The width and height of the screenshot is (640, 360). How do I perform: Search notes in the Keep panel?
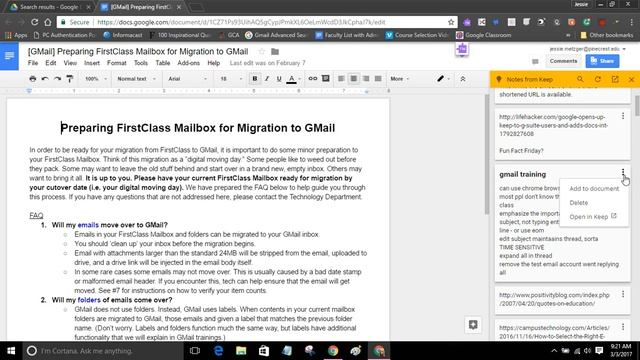pyautogui.click(x=580, y=79)
